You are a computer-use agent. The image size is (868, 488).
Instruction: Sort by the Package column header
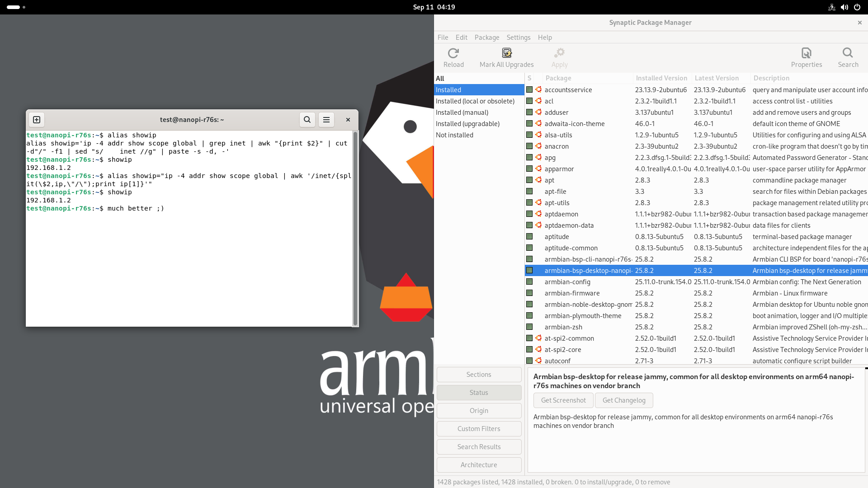coord(588,78)
